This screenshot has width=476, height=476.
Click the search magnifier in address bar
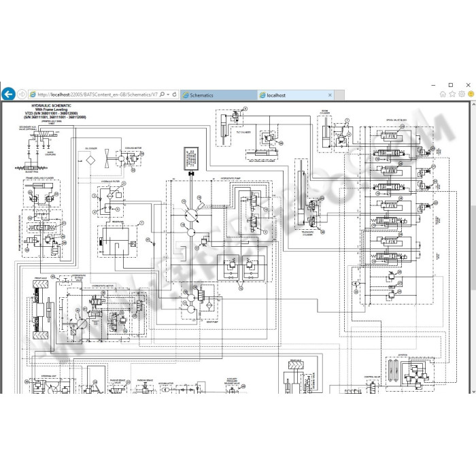click(x=162, y=95)
